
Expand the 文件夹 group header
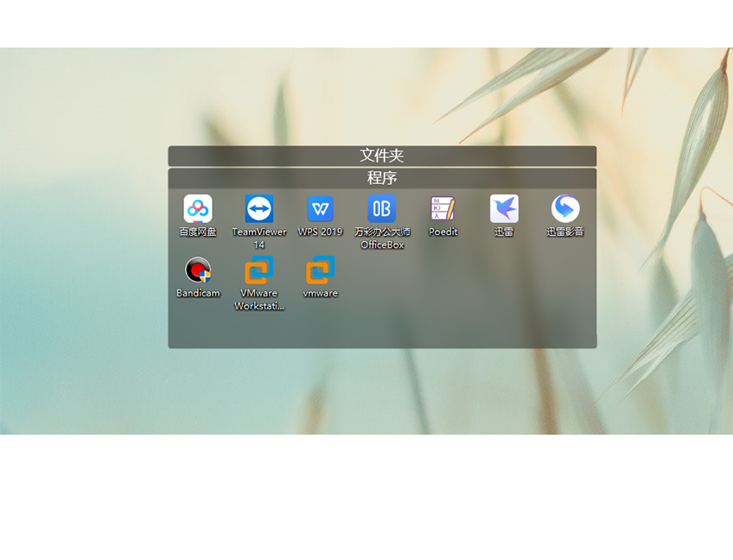coord(382,156)
